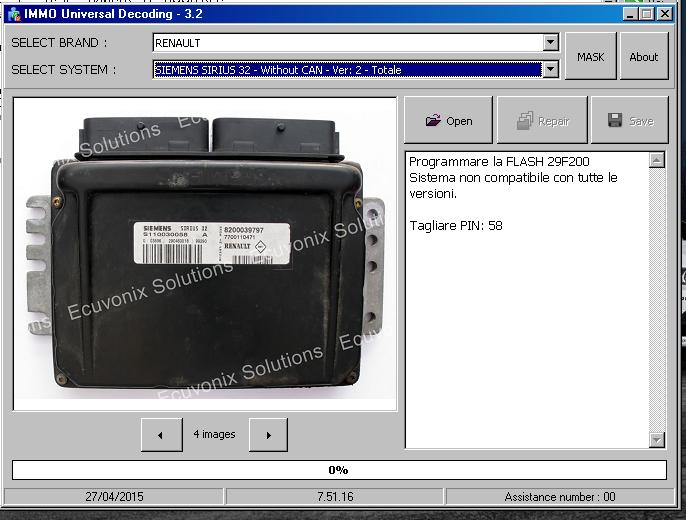Open the file with the Open button
Viewport: 686px width, 520px height.
[x=448, y=120]
